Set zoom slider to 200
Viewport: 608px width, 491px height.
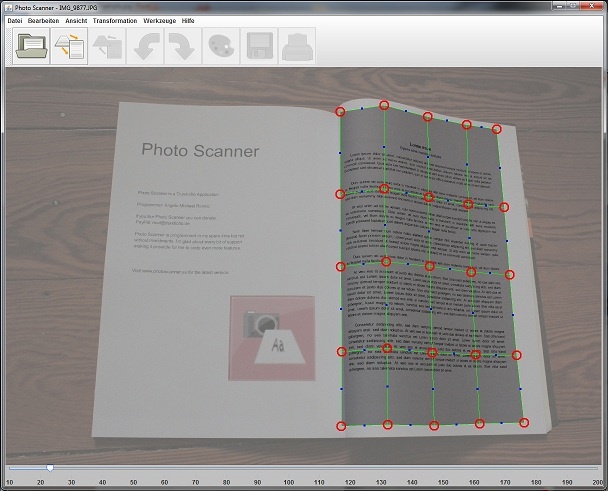click(598, 468)
